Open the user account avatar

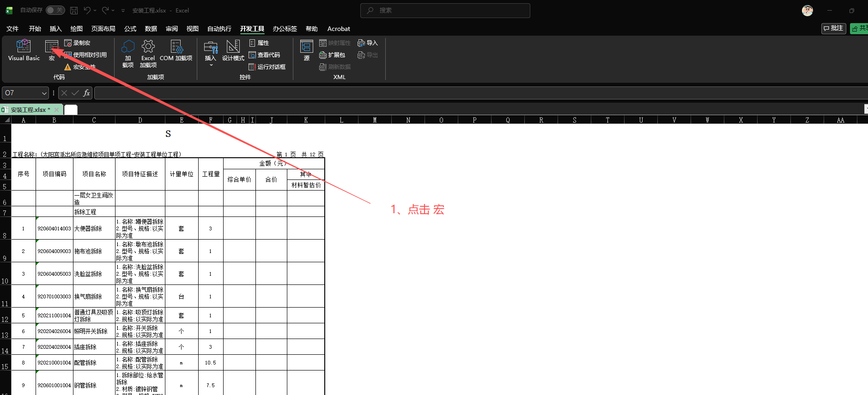tap(807, 10)
